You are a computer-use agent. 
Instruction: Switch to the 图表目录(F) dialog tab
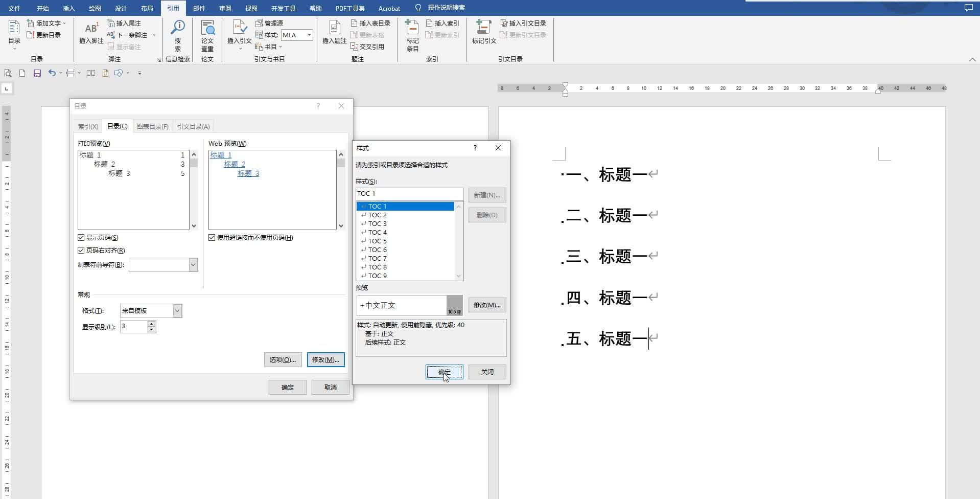(x=152, y=126)
